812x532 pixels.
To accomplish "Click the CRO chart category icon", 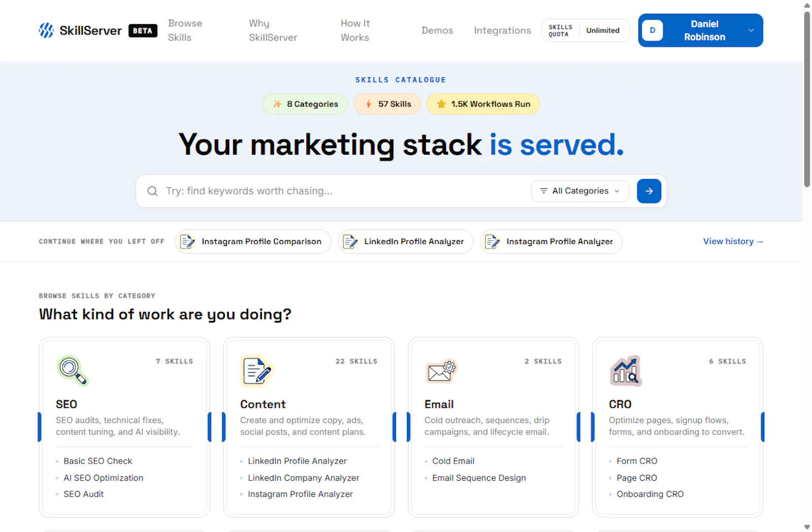I will point(626,371).
